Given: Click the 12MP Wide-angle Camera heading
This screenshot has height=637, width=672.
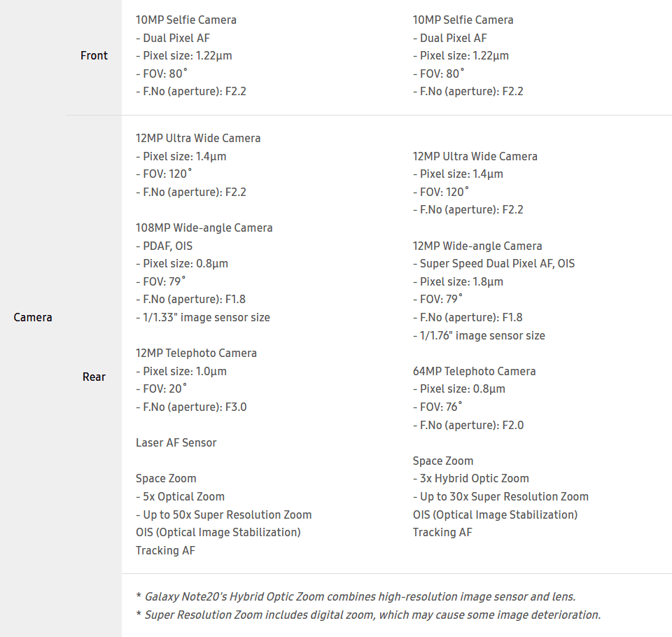Looking at the screenshot, I should 477,246.
